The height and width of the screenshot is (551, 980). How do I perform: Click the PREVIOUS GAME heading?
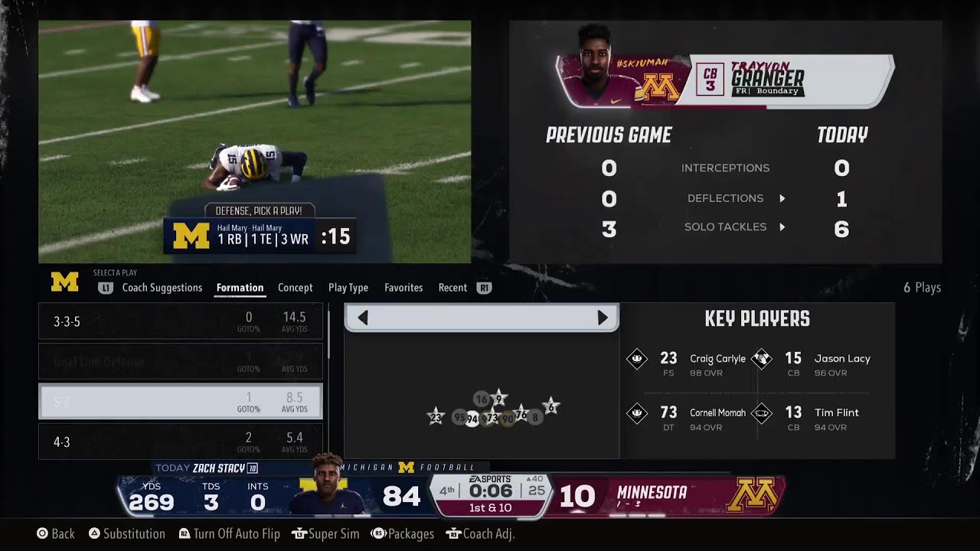point(609,135)
